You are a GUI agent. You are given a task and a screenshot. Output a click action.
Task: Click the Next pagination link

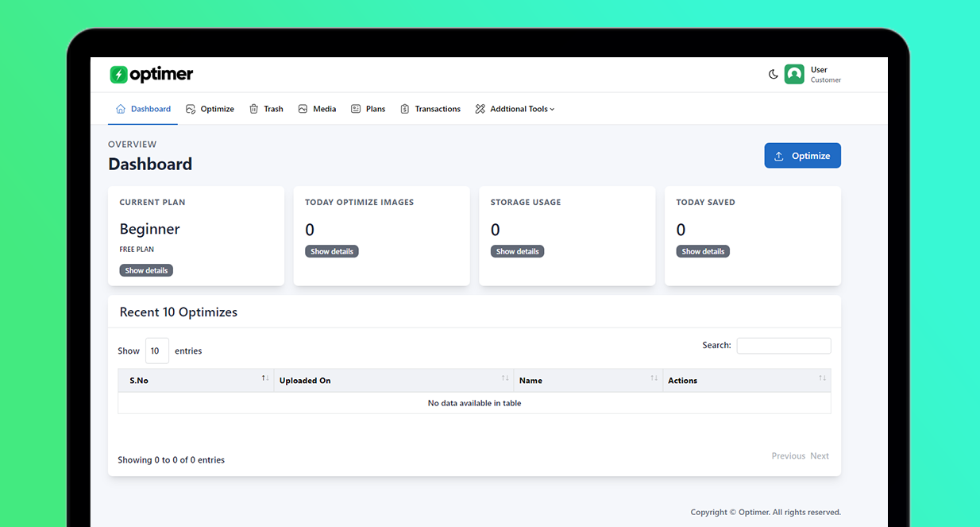(819, 455)
